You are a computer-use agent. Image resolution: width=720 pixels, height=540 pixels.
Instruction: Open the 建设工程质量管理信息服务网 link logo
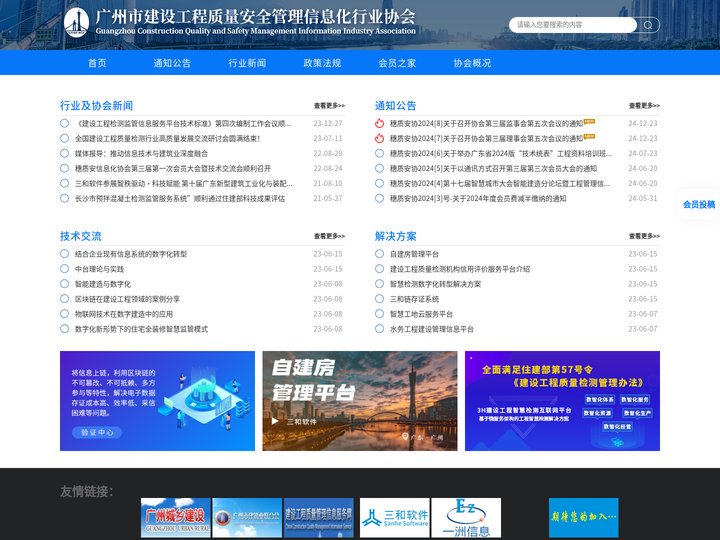319,518
